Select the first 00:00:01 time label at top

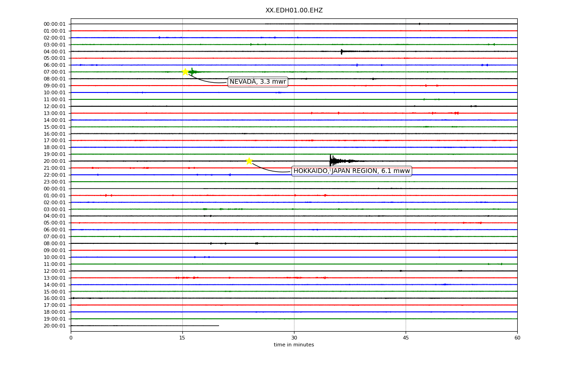55,24
